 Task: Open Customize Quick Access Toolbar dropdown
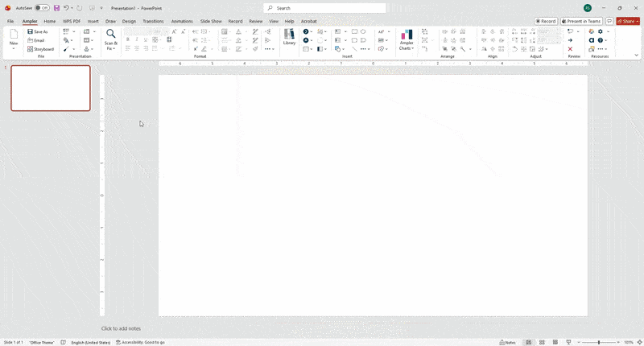(x=101, y=8)
